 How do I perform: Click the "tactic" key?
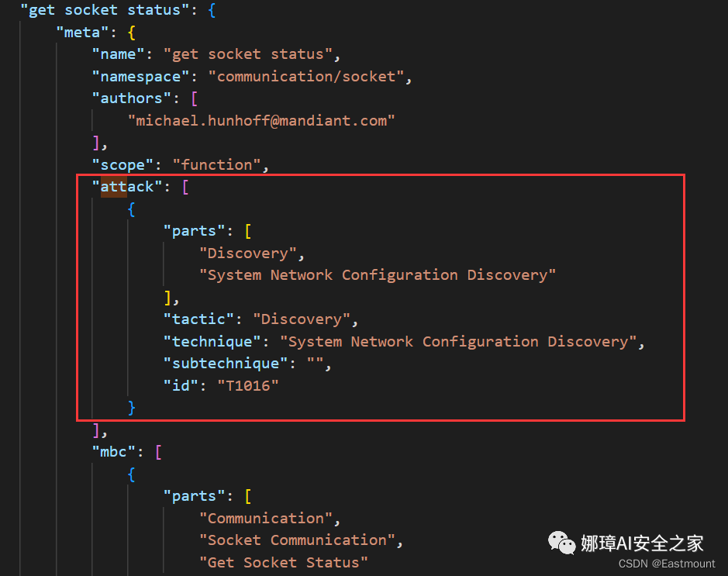[x=198, y=319]
